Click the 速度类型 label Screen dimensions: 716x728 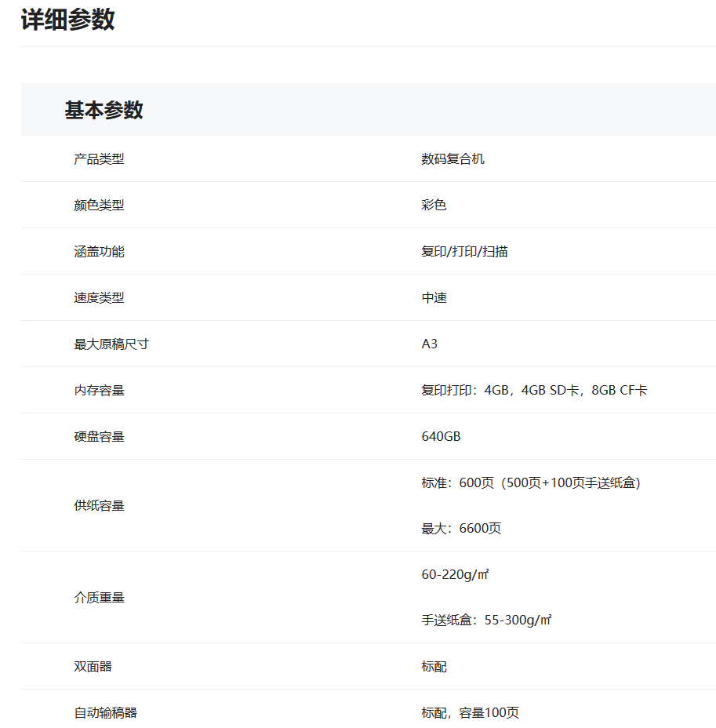click(x=99, y=298)
